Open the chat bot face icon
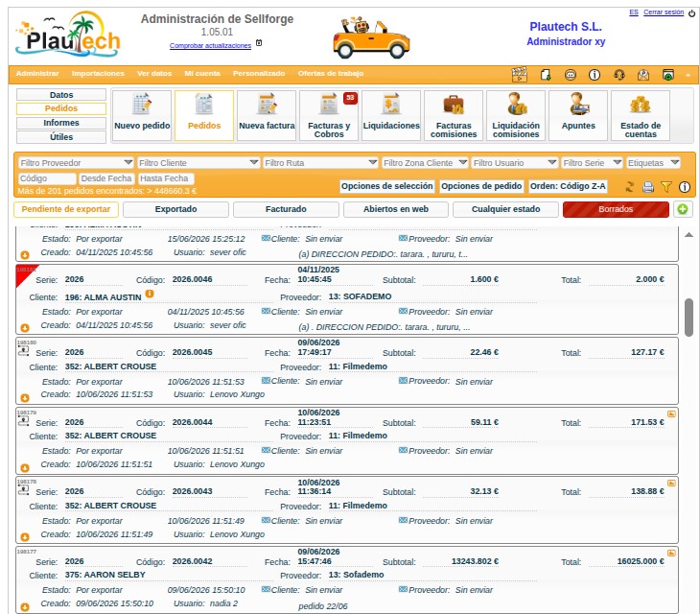Image resolution: width=700 pixels, height=614 pixels. pyautogui.click(x=571, y=75)
